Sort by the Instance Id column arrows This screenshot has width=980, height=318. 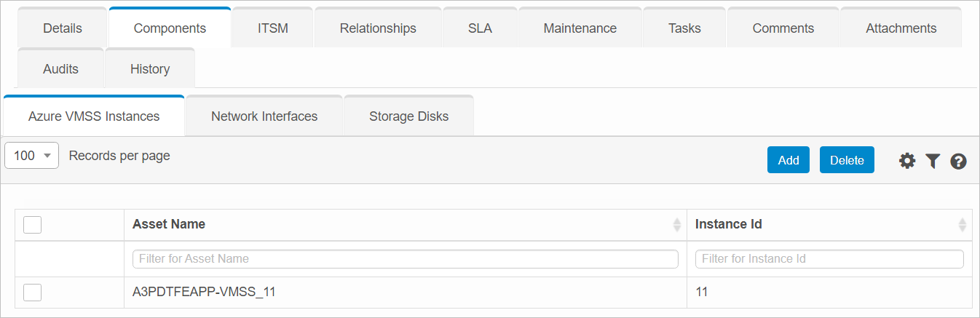[x=963, y=225]
